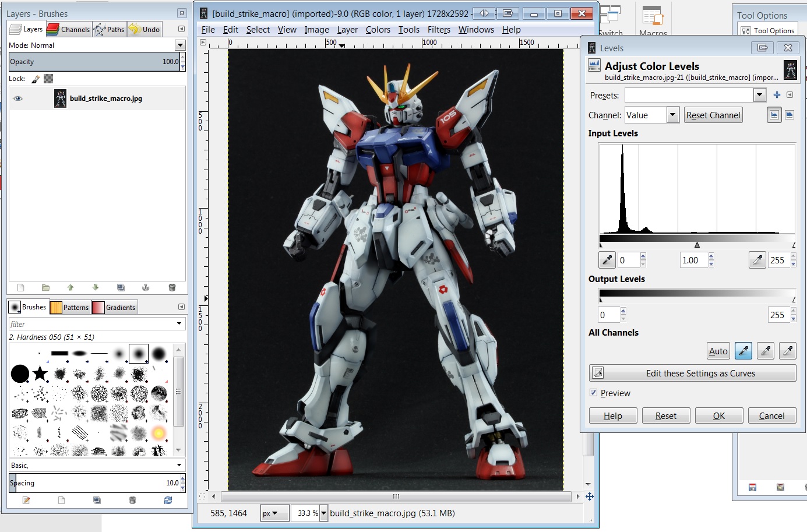Click the navigate image cross icon
This screenshot has height=532, width=807.
(x=590, y=496)
